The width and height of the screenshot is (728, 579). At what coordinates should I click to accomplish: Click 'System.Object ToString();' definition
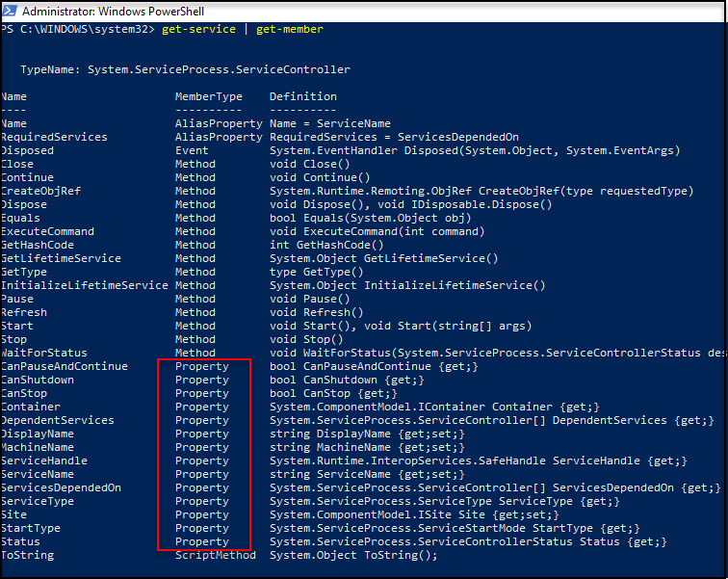click(x=353, y=554)
